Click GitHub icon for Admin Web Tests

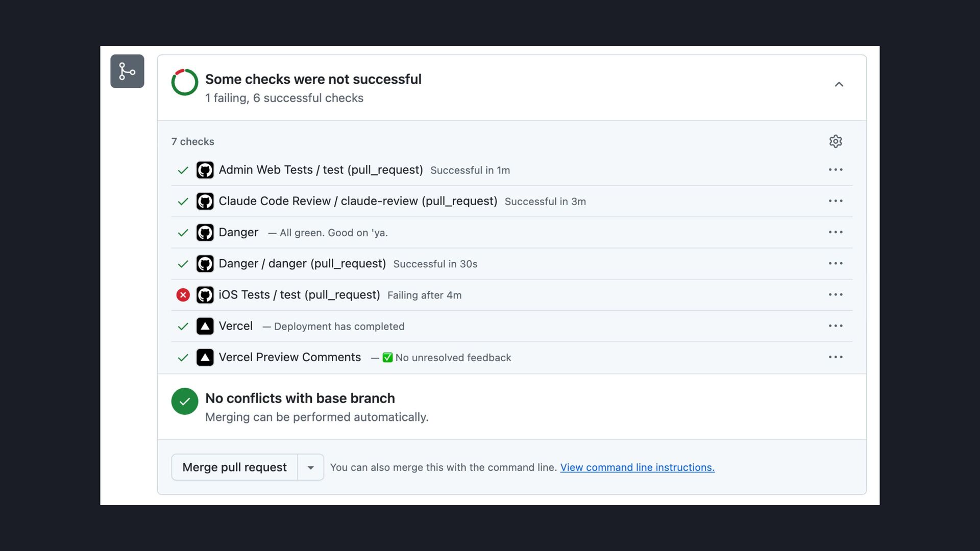point(205,170)
